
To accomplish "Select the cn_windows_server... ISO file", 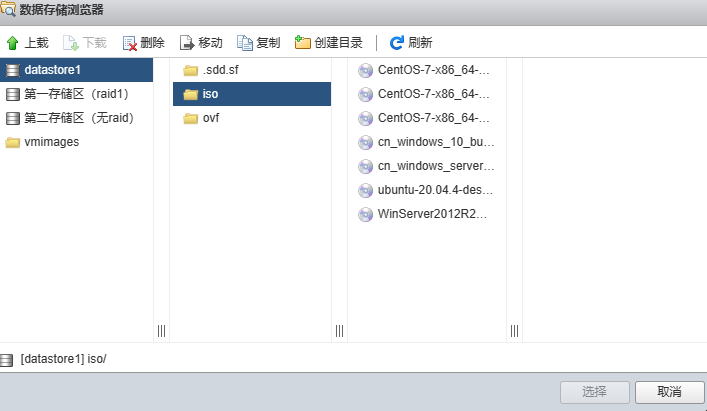I will coord(427,166).
